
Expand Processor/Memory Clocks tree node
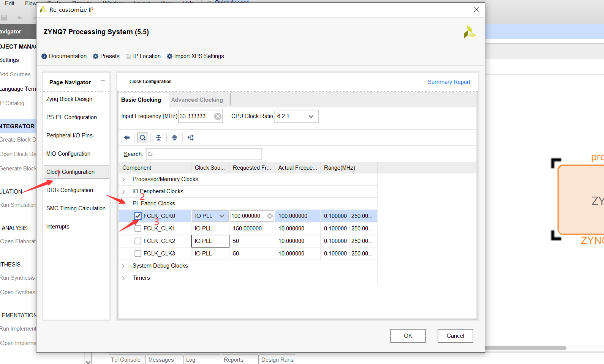pos(123,179)
